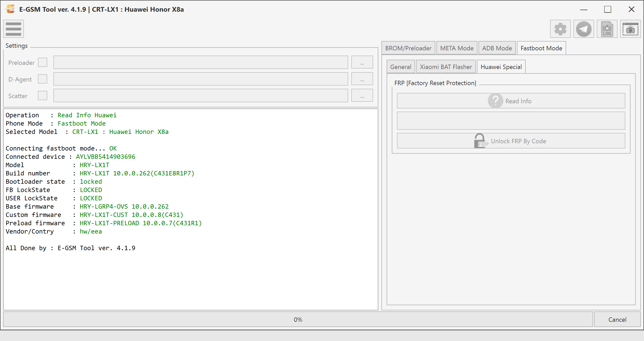
Task: Open the LOG file icon
Action: 607,29
